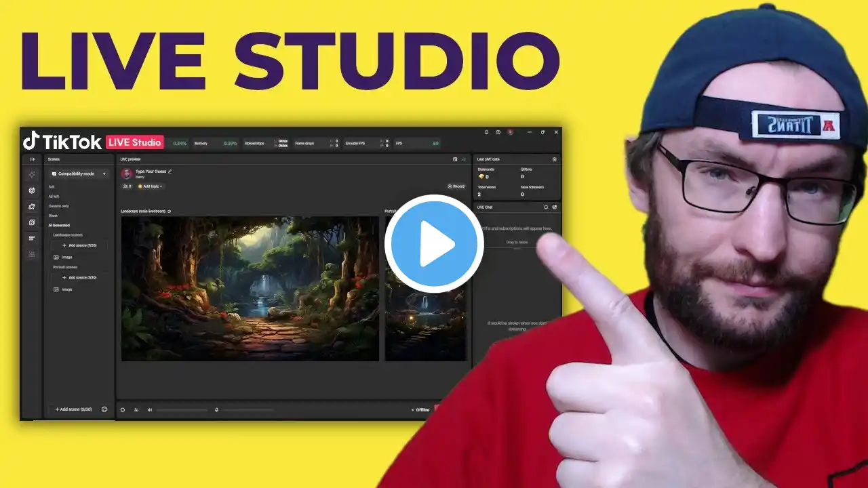Open the audio mixer sliders icon
Screen dimensions: 868x488
[136, 409]
